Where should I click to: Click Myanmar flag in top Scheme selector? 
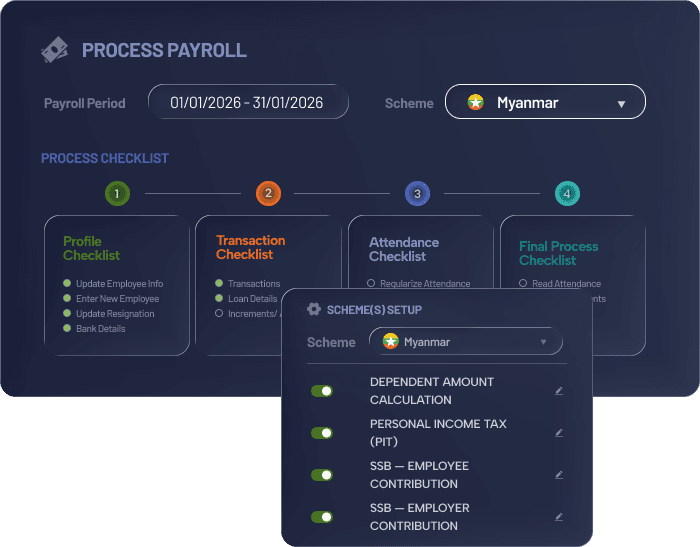(475, 102)
